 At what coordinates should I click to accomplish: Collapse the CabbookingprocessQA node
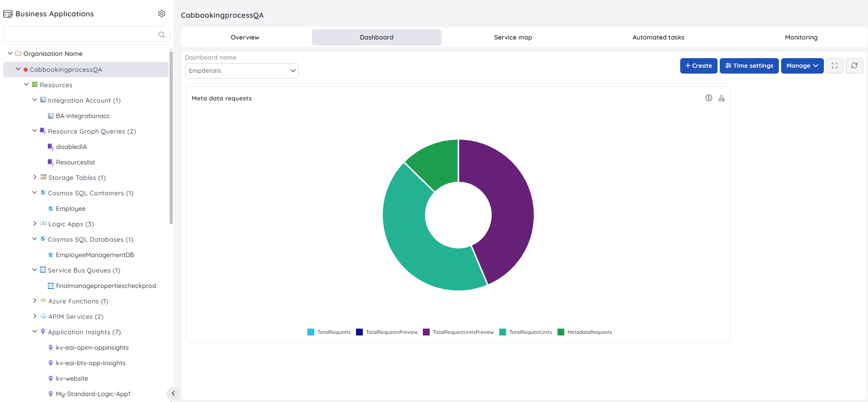[18, 69]
